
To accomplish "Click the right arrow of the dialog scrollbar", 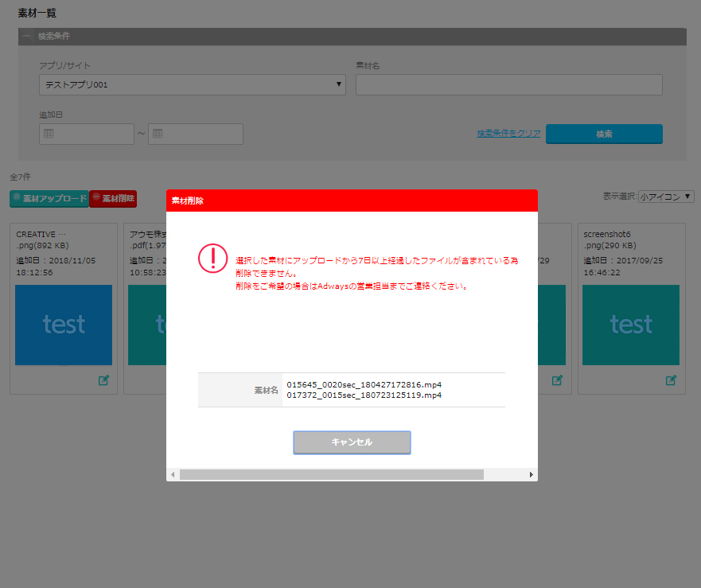I will coord(531,474).
